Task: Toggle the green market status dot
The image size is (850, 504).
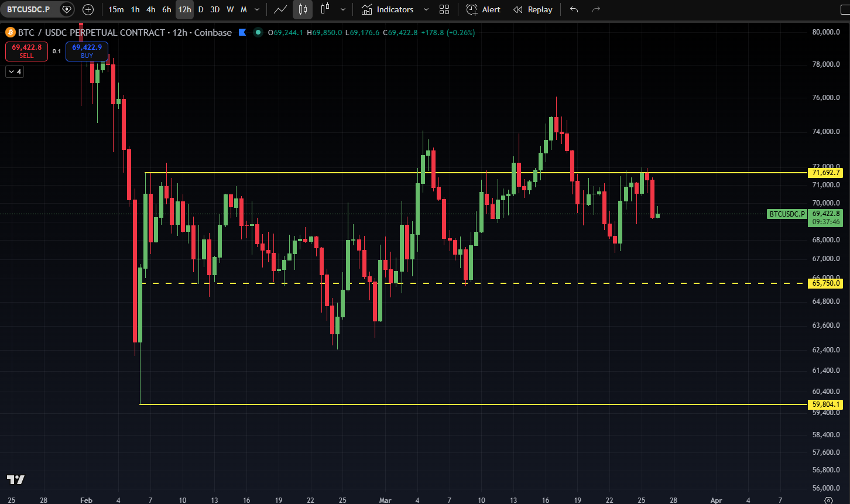Action: pos(258,33)
